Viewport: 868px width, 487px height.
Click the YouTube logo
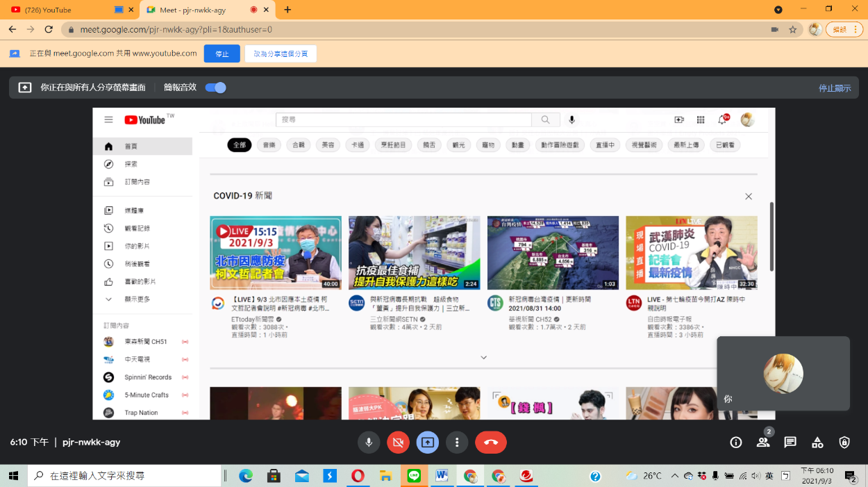click(144, 119)
